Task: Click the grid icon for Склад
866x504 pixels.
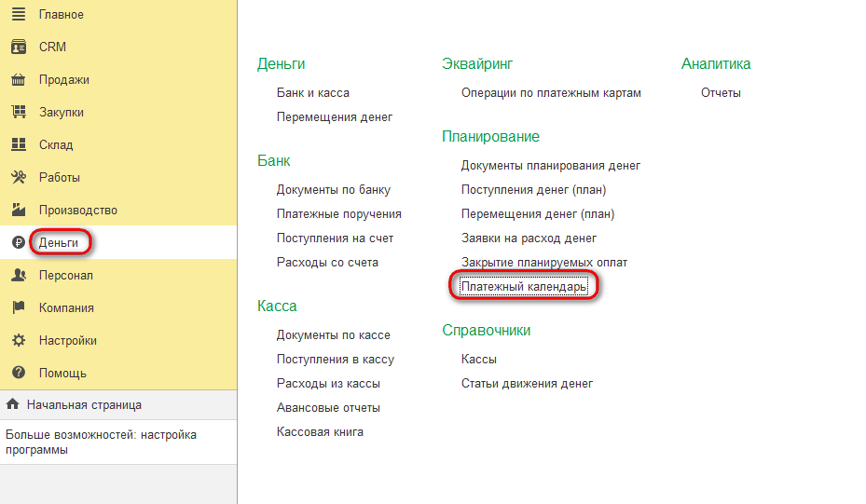Action: [x=19, y=144]
